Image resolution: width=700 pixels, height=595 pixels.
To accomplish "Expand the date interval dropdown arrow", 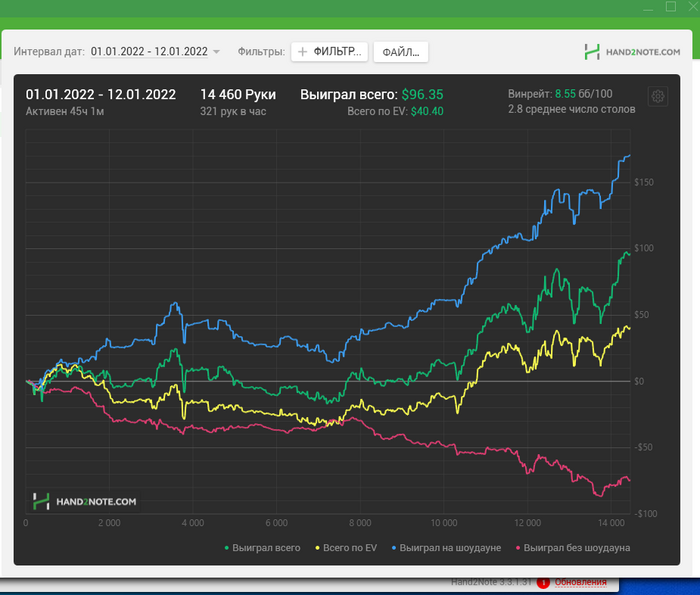I will (217, 52).
